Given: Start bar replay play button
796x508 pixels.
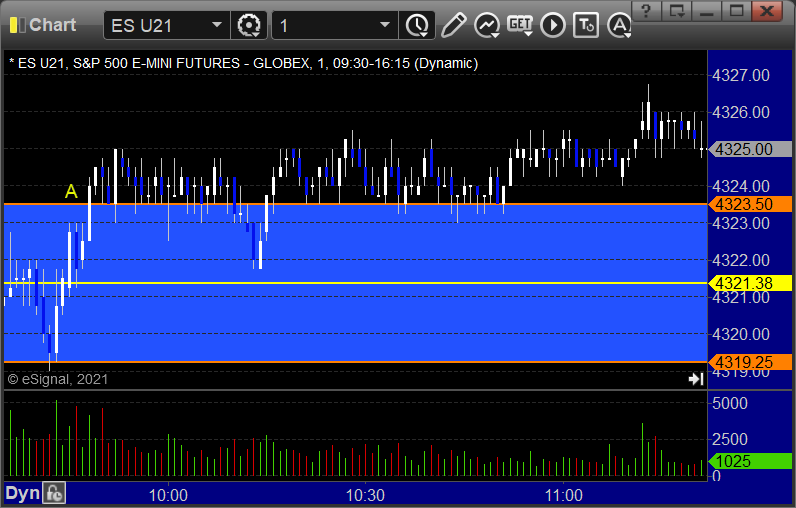Looking at the screenshot, I should pos(553,25).
